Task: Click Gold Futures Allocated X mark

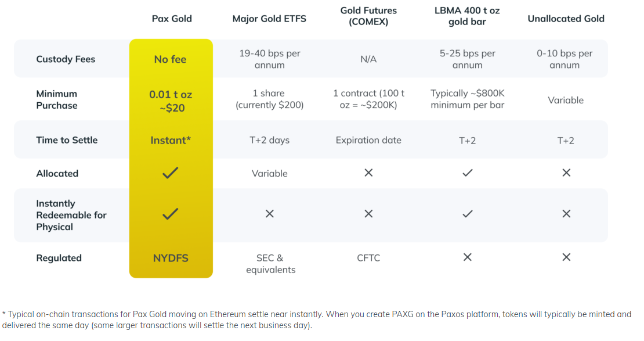Action: tap(368, 173)
